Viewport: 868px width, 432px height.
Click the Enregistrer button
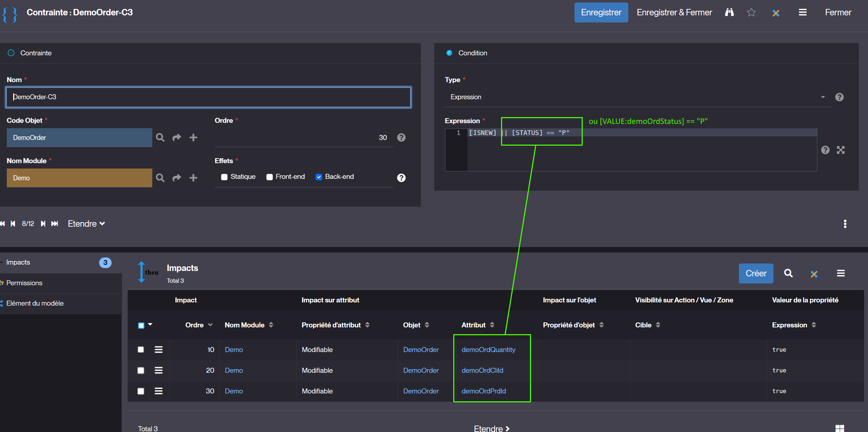click(x=601, y=12)
